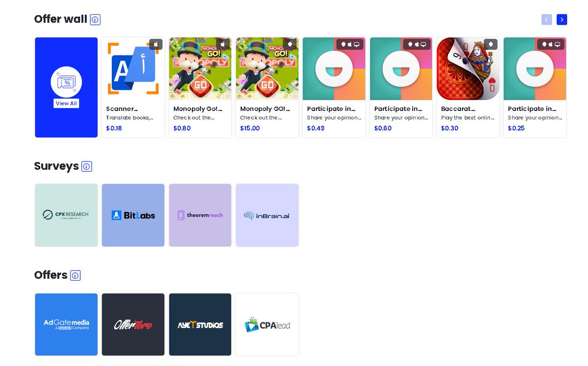Click the Offer wall heading

pyautogui.click(x=61, y=19)
